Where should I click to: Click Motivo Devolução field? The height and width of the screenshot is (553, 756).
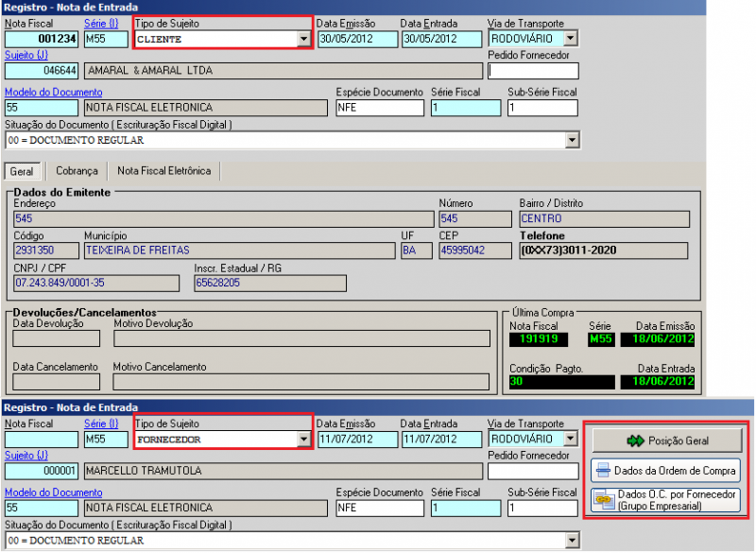[x=301, y=338]
